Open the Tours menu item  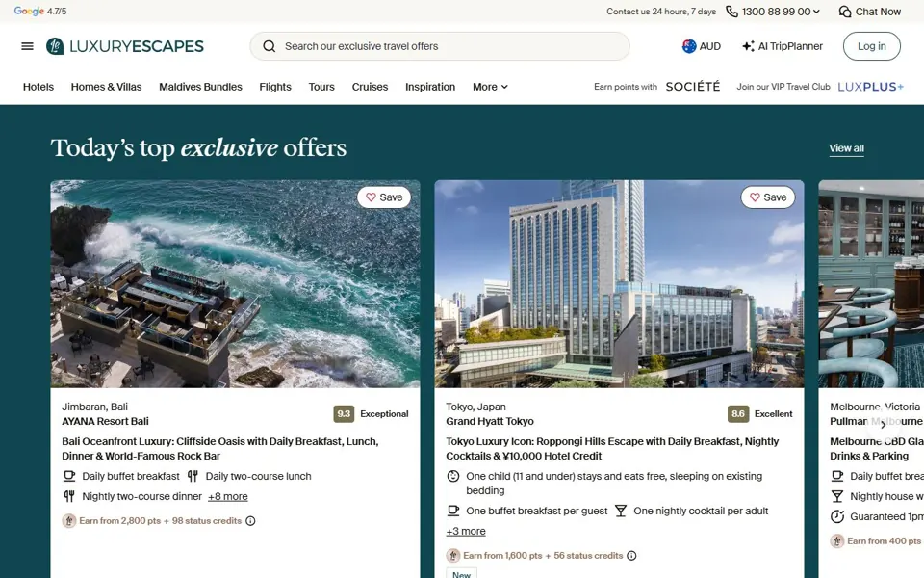pos(321,87)
